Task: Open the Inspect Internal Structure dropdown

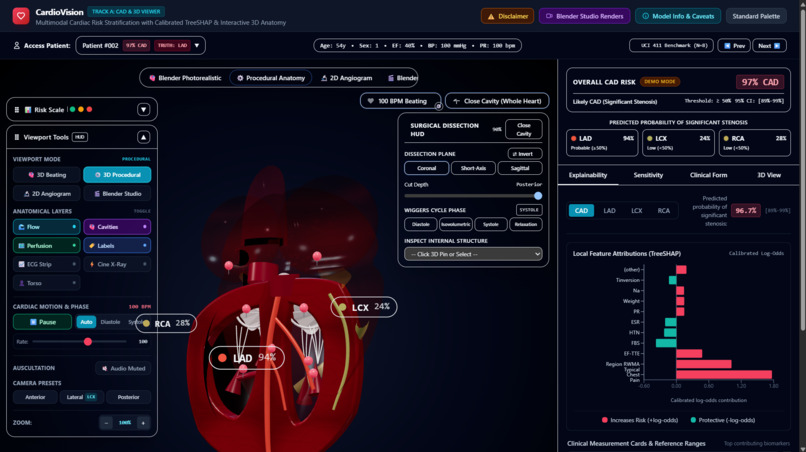Action: point(473,254)
